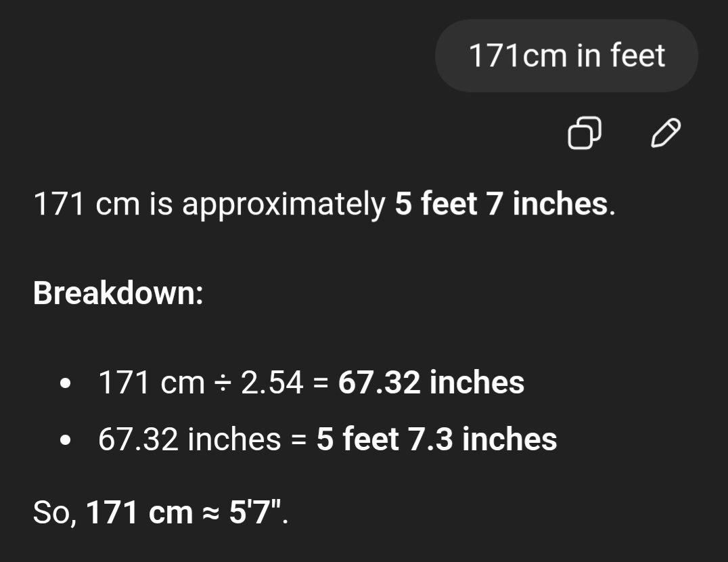Click the "2.54" divisor value
This screenshot has height=562, width=728.
[272, 383]
